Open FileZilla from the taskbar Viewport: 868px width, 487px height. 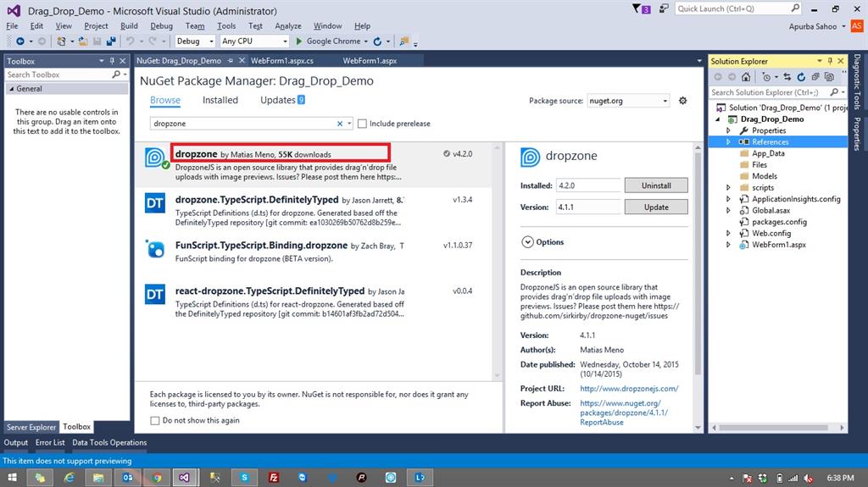274,478
